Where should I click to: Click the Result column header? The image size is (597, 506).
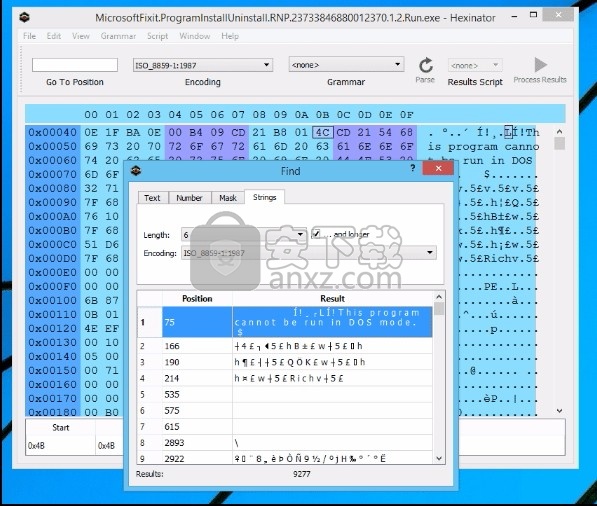click(x=332, y=298)
